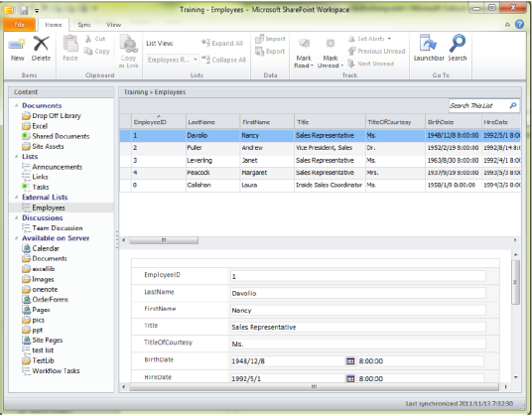This screenshot has width=532, height=416.
Task: Open Team Discussion
Action: [53, 228]
